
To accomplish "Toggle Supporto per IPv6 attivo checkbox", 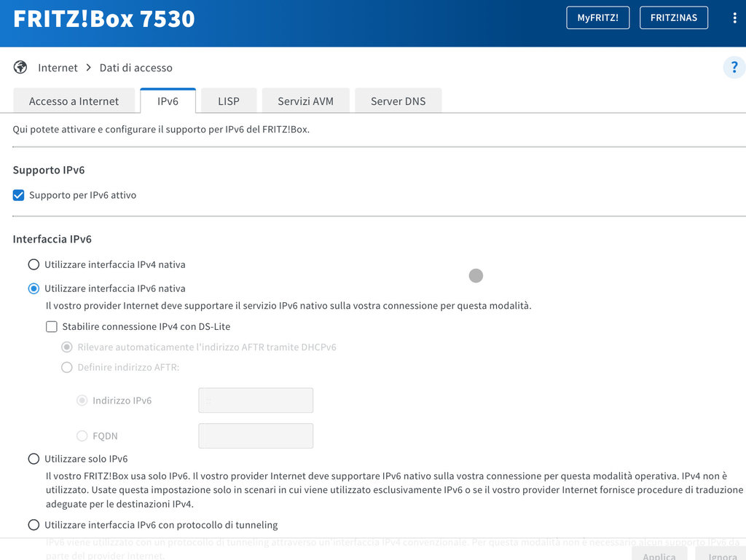I will [18, 195].
